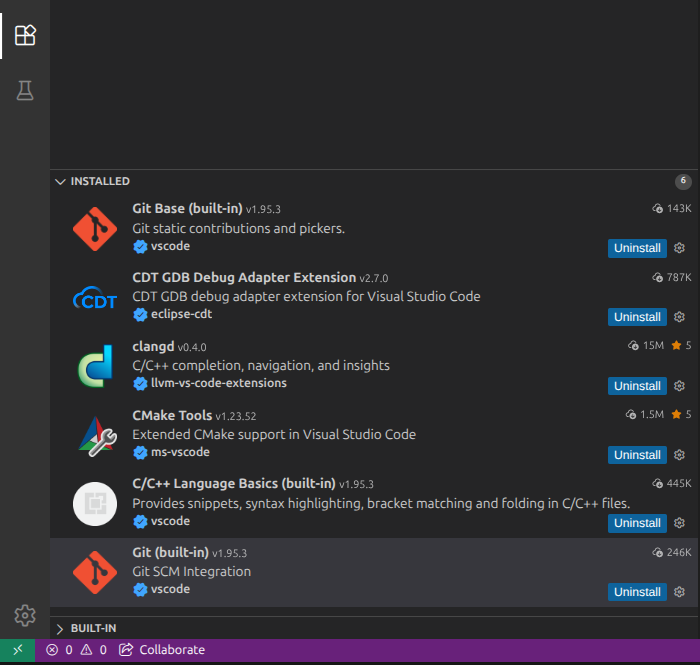This screenshot has height=665, width=700.
Task: Uninstall the clangd extension
Action: [x=637, y=386]
